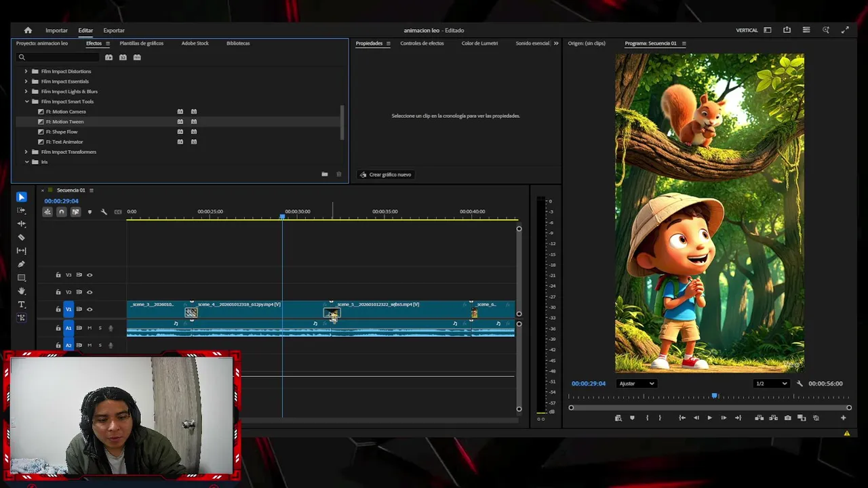The width and height of the screenshot is (868, 488).
Task: Go to In point button
Action: point(682,418)
